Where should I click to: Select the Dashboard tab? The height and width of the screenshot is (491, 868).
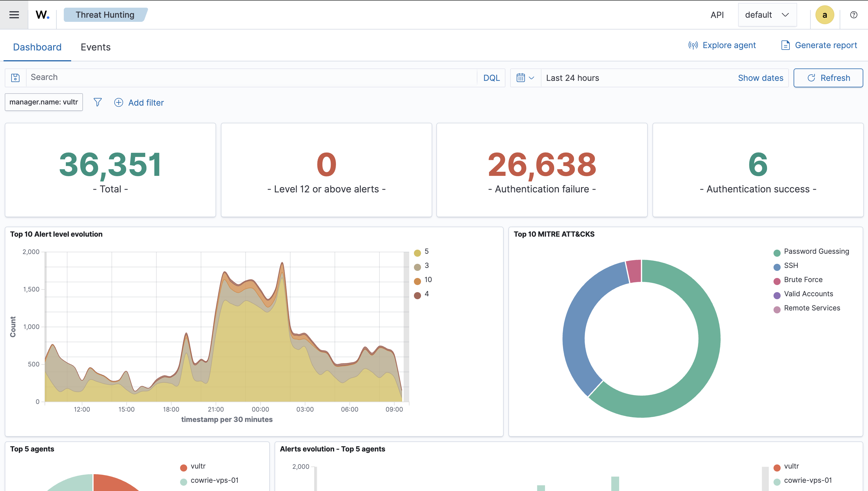pos(37,47)
